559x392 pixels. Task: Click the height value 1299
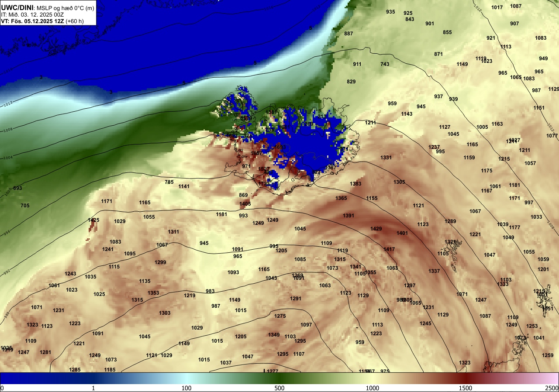click(x=160, y=262)
